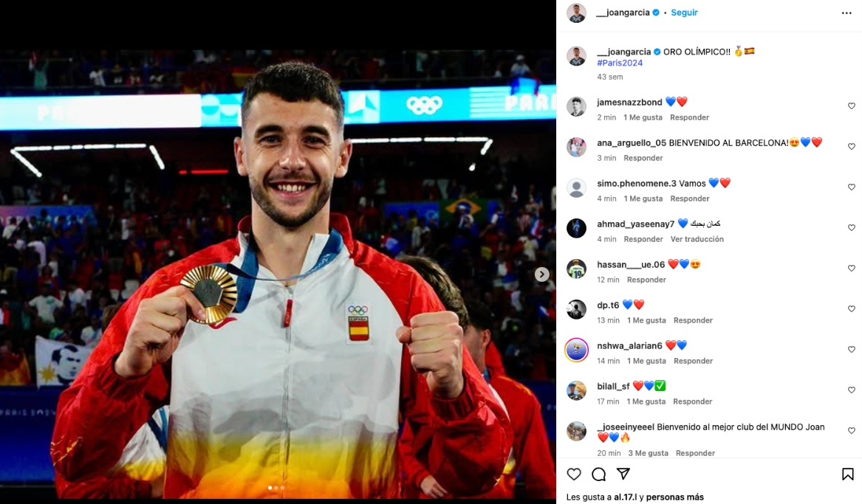Like jamesnazzbond's comment
862x504 pixels.
pyautogui.click(x=851, y=106)
